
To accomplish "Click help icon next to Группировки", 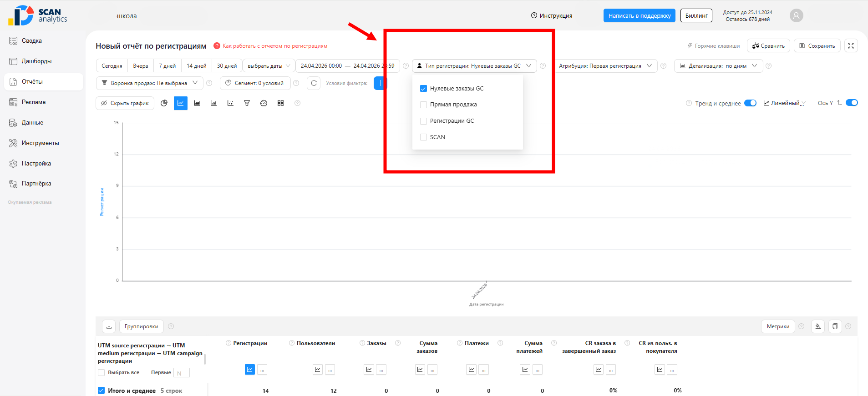I will pyautogui.click(x=171, y=326).
